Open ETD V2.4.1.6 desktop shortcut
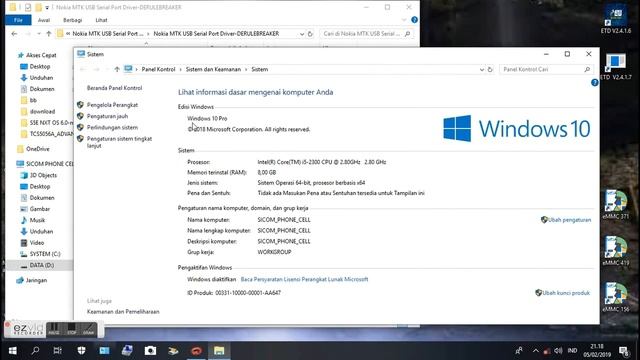Viewport: 640px width, 360px height. 616,19
